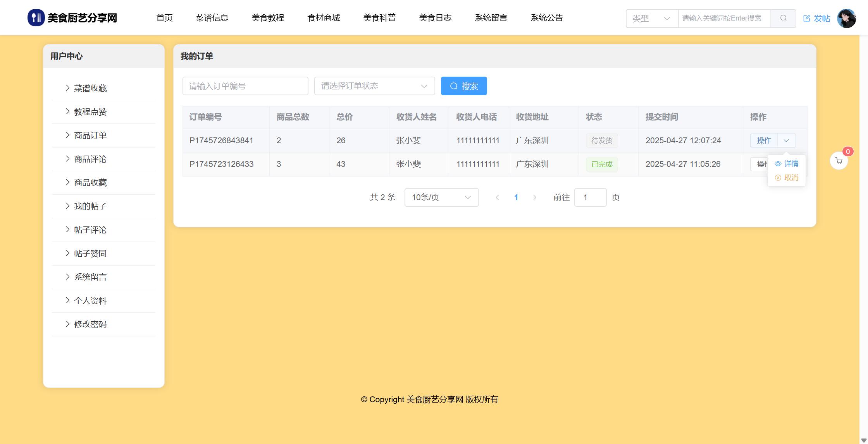Open the 美食教程 navigation menu
Viewport: 868px width, 444px height.
coord(268,18)
